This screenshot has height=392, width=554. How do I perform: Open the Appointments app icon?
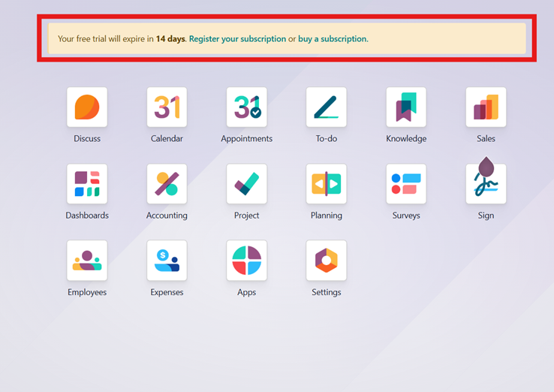246,107
